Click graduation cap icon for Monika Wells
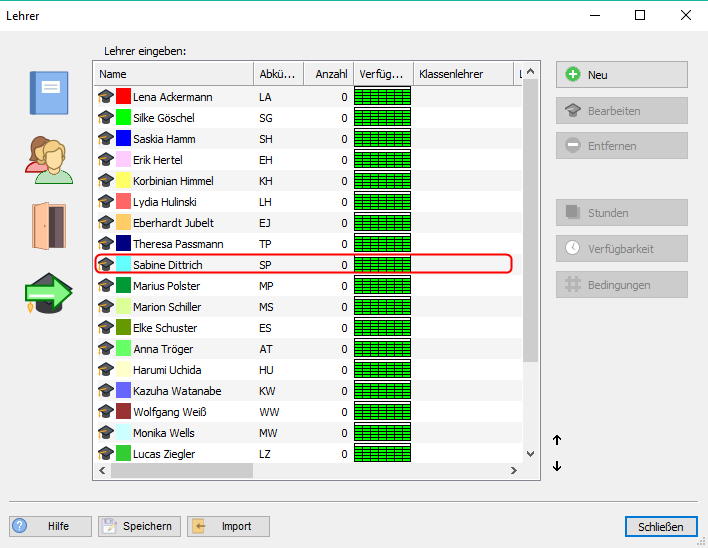 [106, 432]
